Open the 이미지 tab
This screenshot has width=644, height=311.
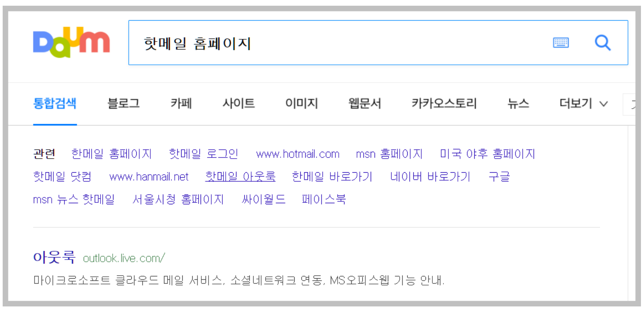(x=301, y=103)
